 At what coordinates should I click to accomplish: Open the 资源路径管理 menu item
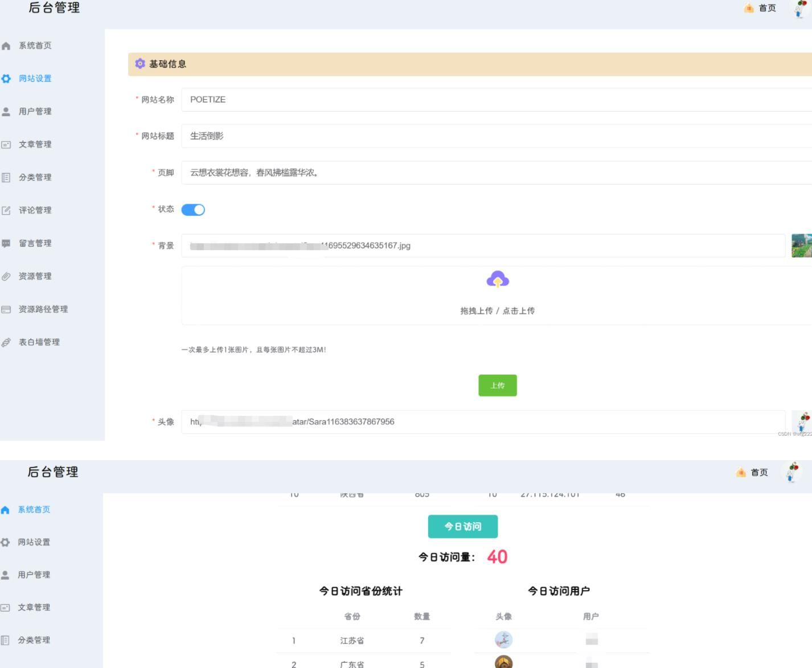pos(43,309)
